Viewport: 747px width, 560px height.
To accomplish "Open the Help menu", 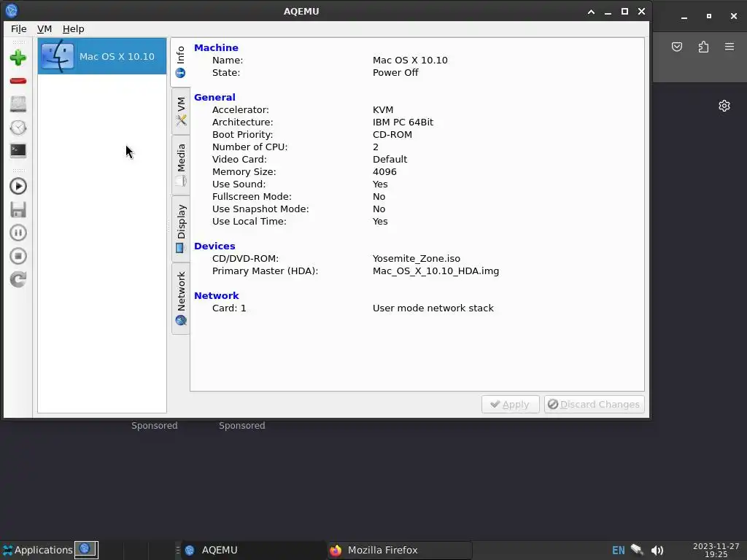I will pyautogui.click(x=74, y=29).
